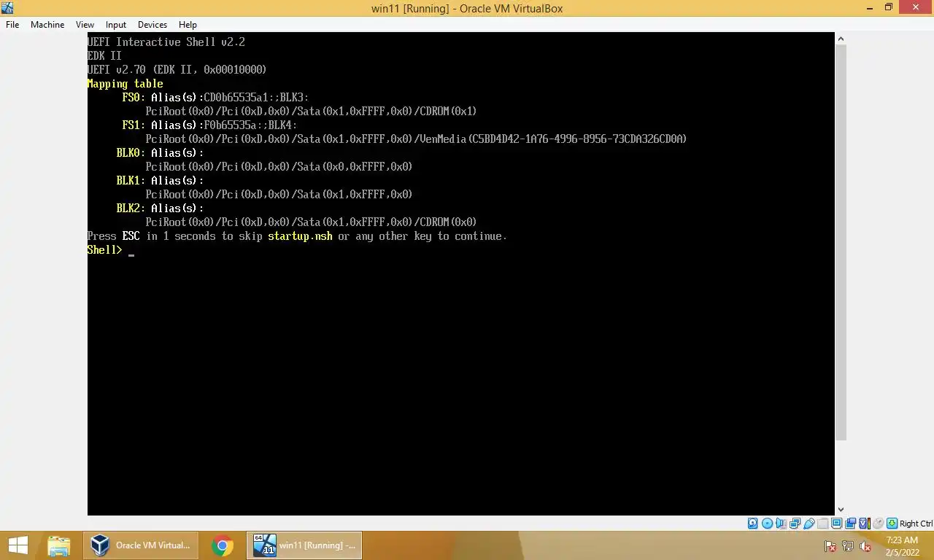
Task: Open the Machine menu
Action: tap(47, 24)
